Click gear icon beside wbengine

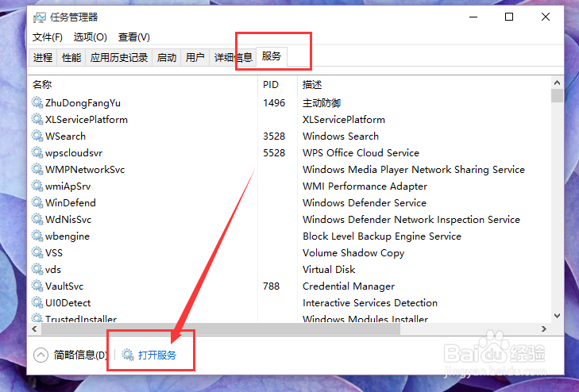37,236
